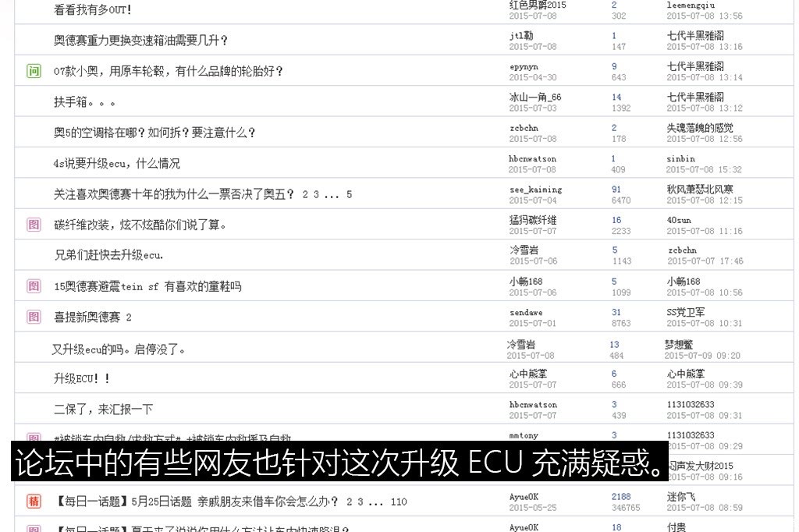View author profile 猛犸碳纤维
The width and height of the screenshot is (799, 532).
coord(533,220)
